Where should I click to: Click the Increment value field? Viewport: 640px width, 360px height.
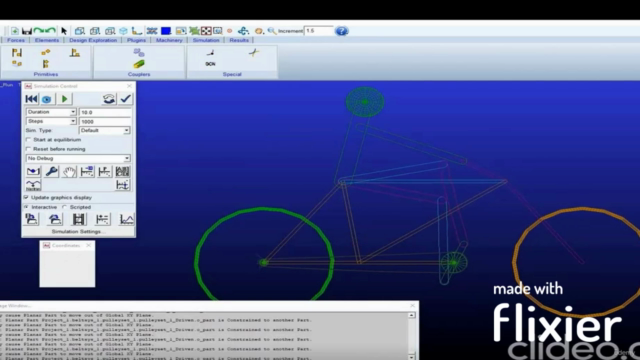coord(318,31)
